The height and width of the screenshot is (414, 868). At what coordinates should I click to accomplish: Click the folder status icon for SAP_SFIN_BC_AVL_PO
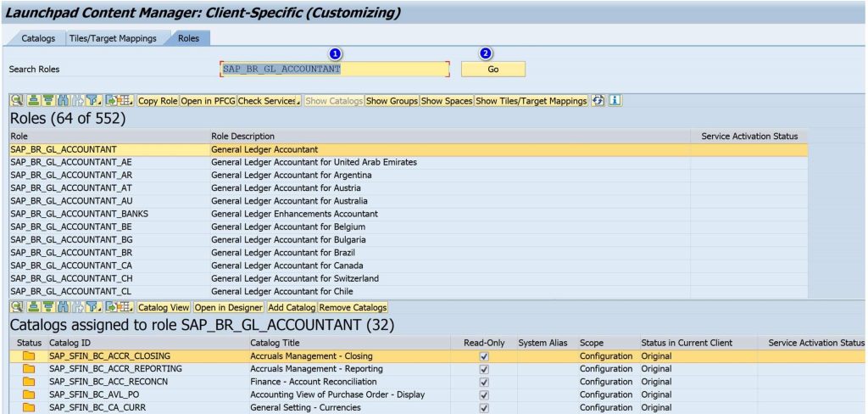29,394
